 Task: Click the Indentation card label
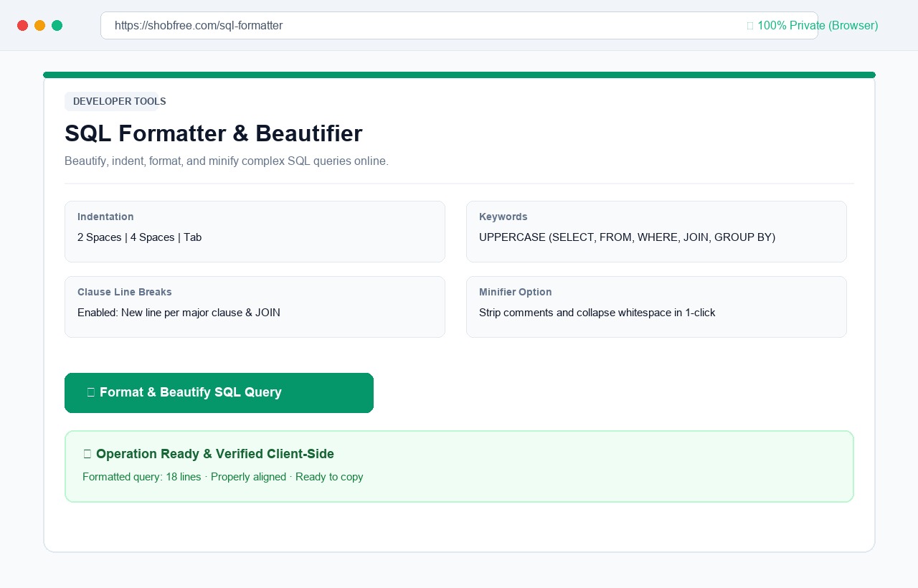point(105,217)
